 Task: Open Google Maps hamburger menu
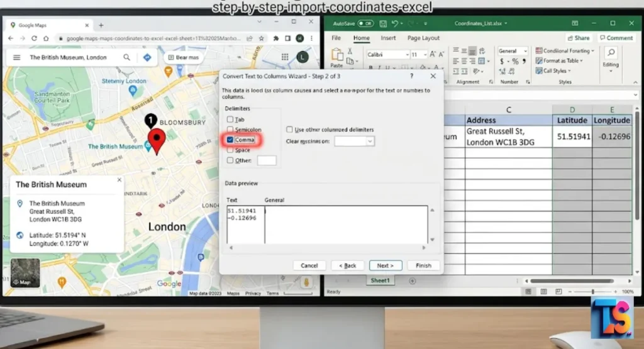(x=16, y=57)
